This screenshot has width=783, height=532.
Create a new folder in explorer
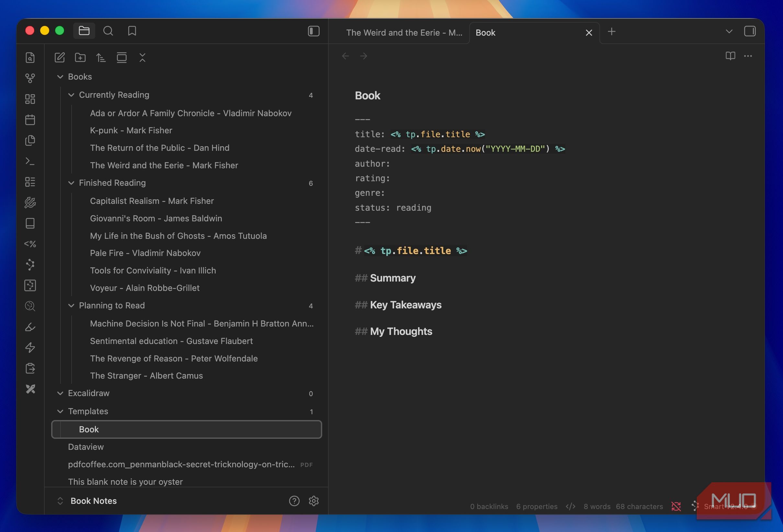pyautogui.click(x=80, y=58)
